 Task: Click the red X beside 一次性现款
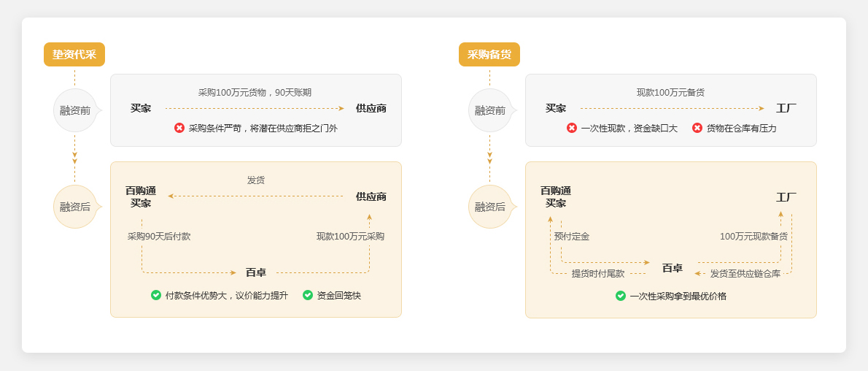(572, 128)
